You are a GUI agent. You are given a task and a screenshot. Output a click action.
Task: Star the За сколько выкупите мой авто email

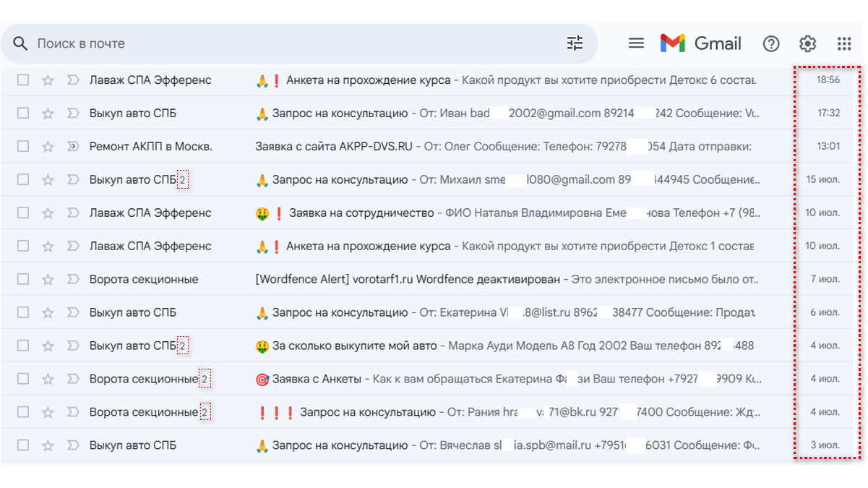tap(48, 346)
